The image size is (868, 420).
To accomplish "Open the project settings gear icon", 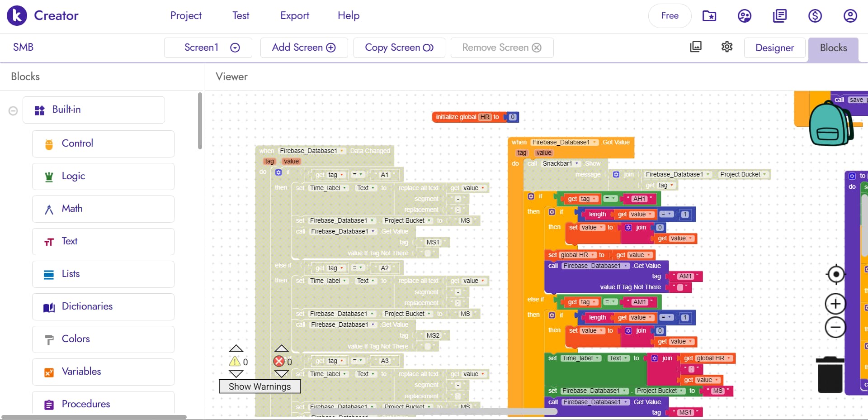I will (726, 47).
